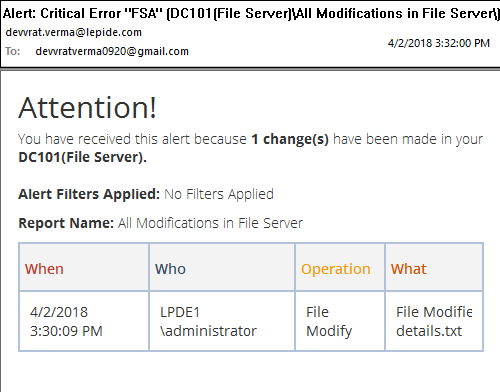Click the 'File Modify' operation cell

click(340, 321)
